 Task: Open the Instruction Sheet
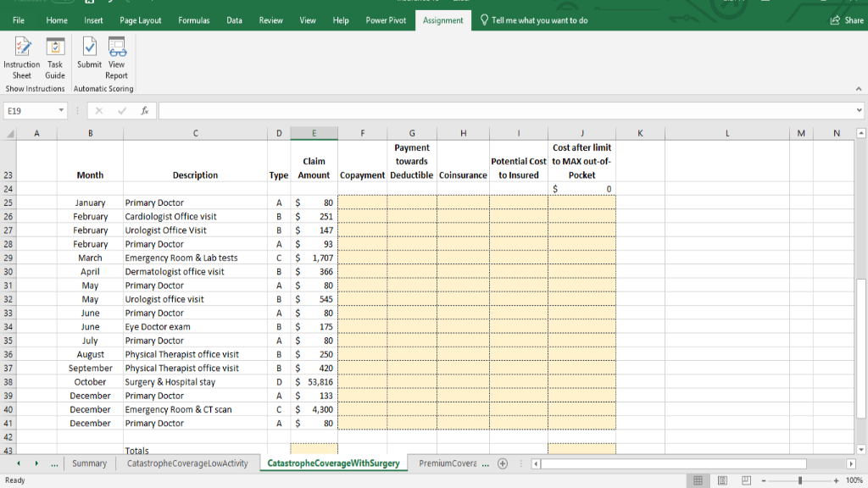coord(22,56)
